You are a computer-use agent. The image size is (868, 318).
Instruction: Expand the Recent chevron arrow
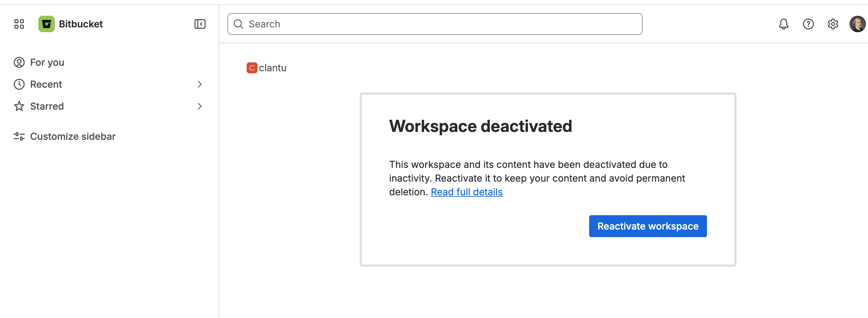click(200, 84)
